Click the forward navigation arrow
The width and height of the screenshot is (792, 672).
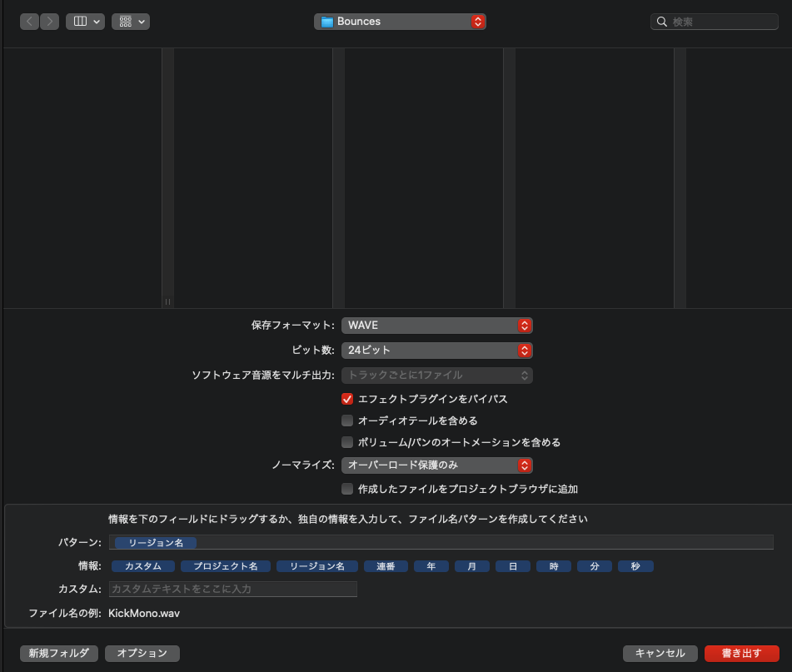(49, 22)
